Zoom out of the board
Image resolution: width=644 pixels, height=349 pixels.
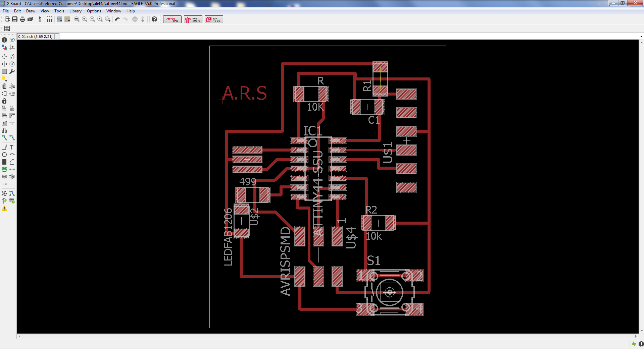(92, 19)
